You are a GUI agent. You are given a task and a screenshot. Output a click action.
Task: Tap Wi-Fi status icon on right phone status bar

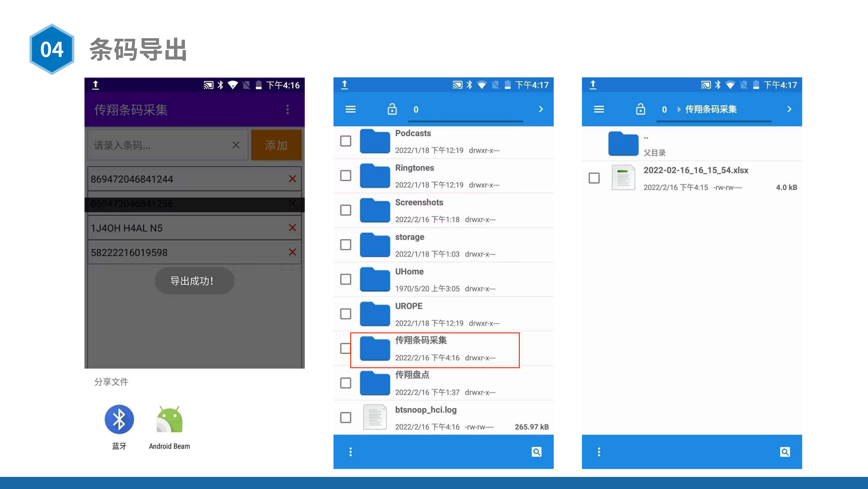coord(730,85)
